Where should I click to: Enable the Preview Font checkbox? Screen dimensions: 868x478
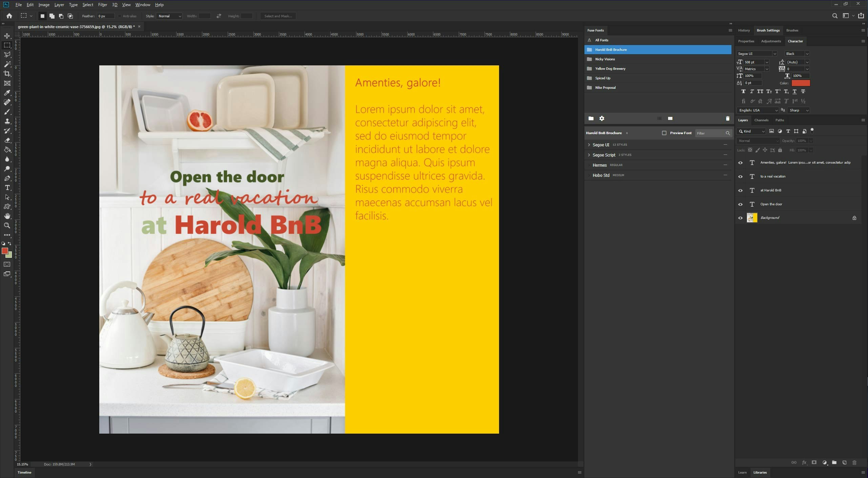coord(665,133)
